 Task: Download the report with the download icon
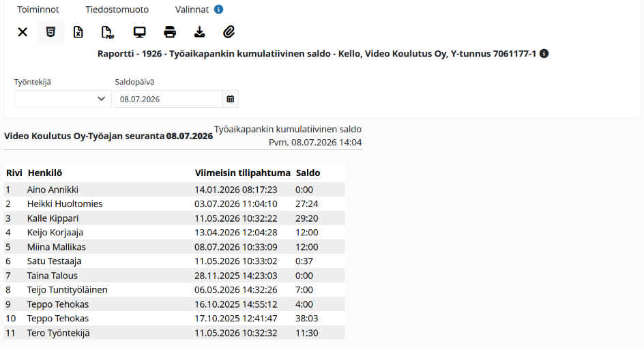[x=200, y=32]
